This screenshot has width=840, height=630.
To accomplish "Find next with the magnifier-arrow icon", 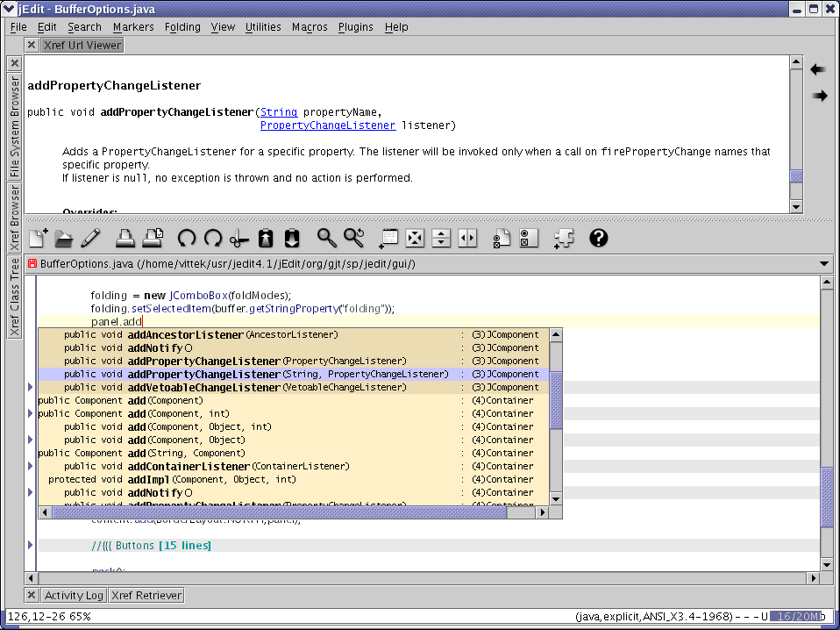I will [354, 238].
